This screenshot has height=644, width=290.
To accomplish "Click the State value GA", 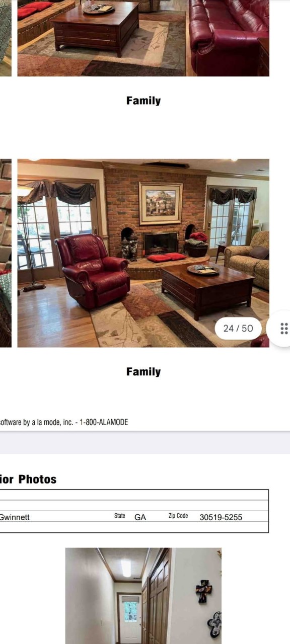I will [x=140, y=517].
